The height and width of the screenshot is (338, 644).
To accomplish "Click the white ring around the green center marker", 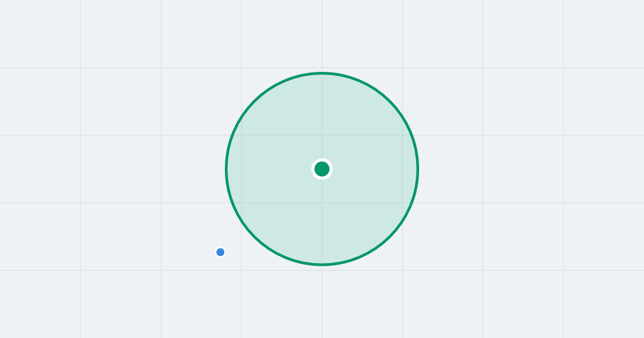I will click(x=322, y=160).
